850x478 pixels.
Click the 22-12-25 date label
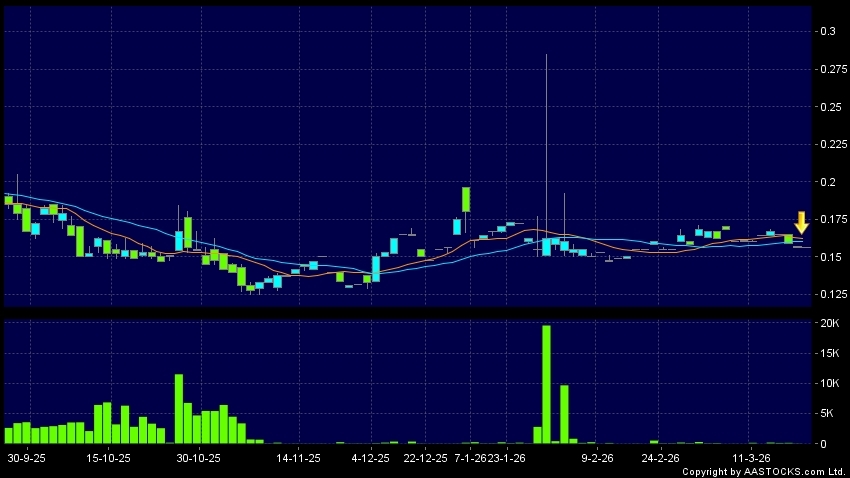[425, 458]
